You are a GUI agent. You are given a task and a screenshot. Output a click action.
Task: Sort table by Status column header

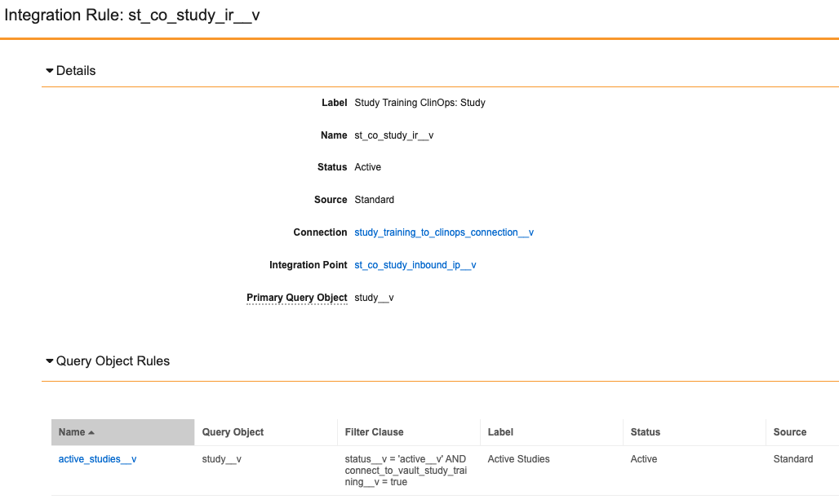(x=645, y=432)
